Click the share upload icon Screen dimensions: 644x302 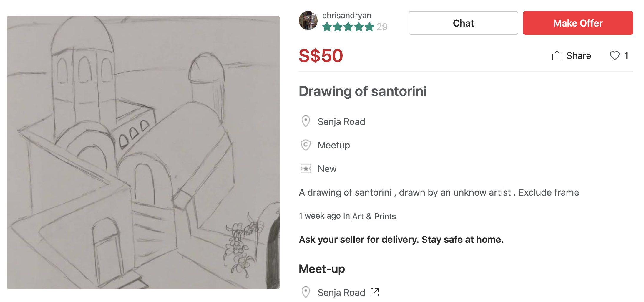557,55
